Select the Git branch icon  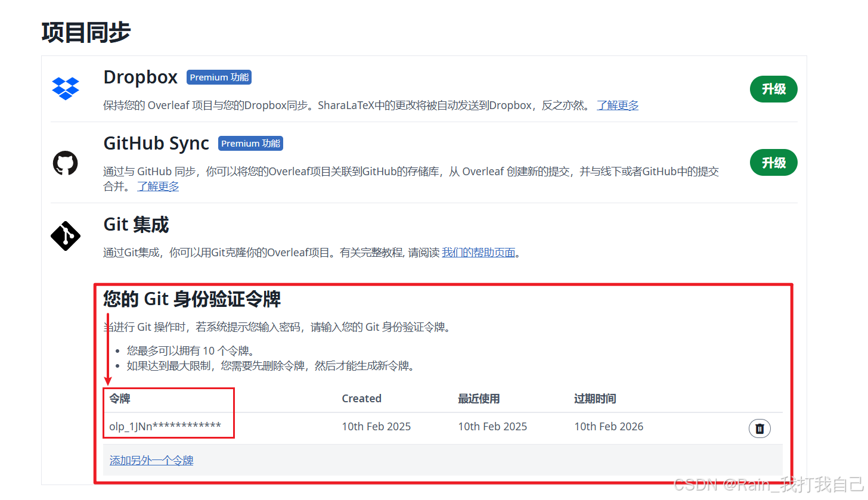pos(66,236)
